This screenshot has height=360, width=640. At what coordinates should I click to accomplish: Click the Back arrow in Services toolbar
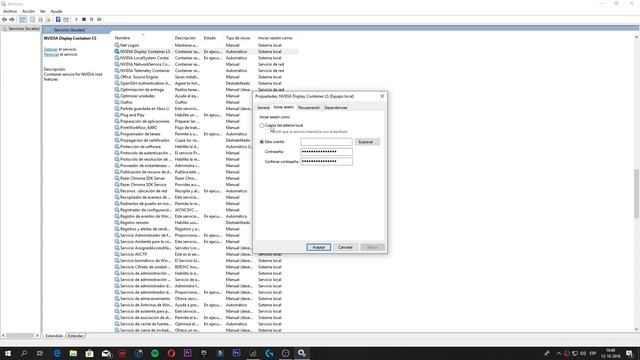tap(4, 20)
